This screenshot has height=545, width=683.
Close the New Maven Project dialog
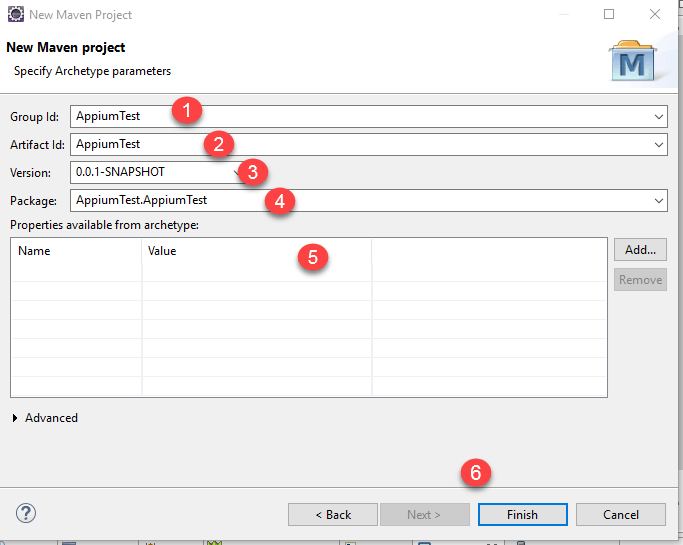655,14
